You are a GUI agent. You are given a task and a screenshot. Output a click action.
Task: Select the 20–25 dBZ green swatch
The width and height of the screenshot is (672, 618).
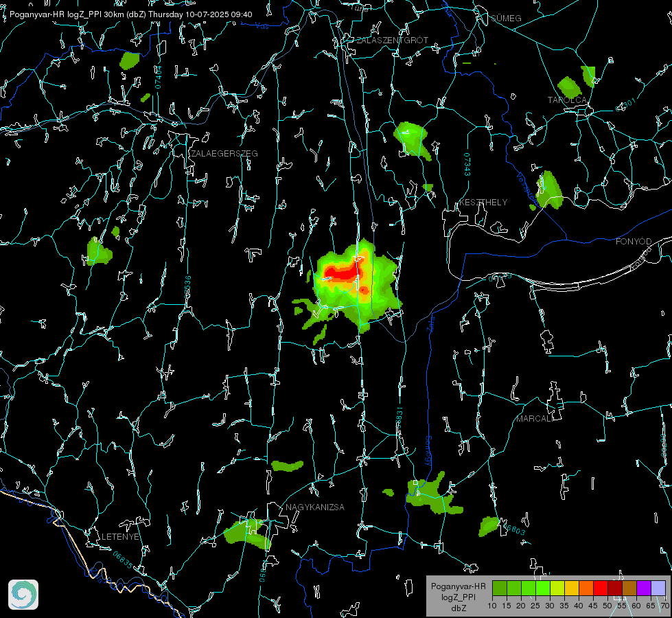pos(529,588)
